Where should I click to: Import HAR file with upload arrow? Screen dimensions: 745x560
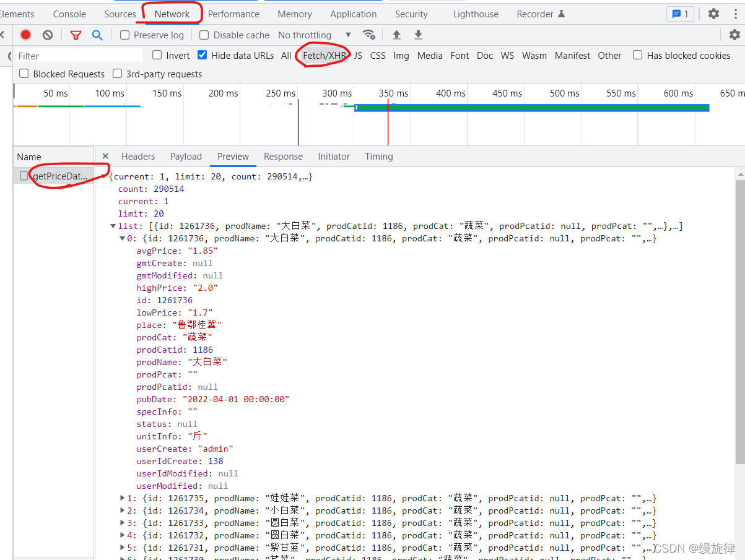pos(397,35)
